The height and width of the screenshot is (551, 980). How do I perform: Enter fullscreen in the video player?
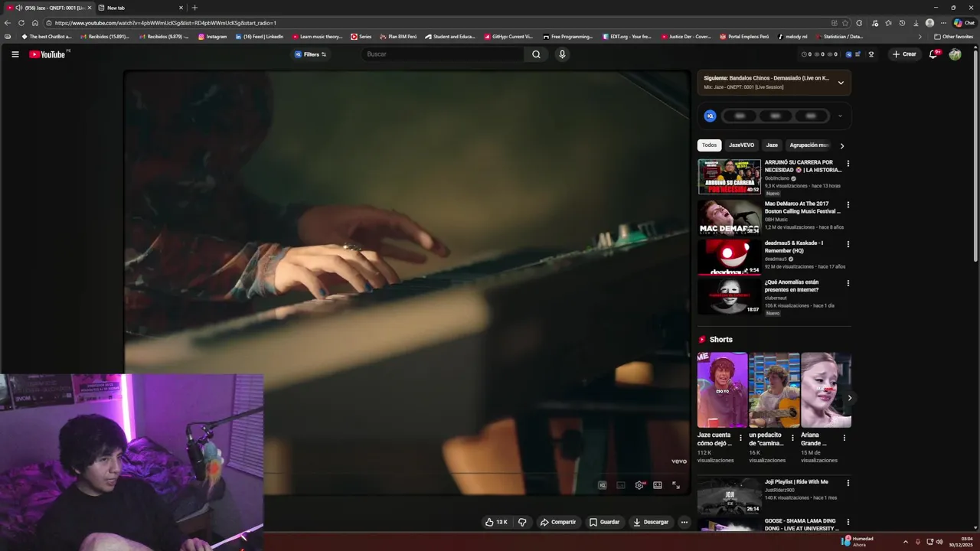click(676, 485)
